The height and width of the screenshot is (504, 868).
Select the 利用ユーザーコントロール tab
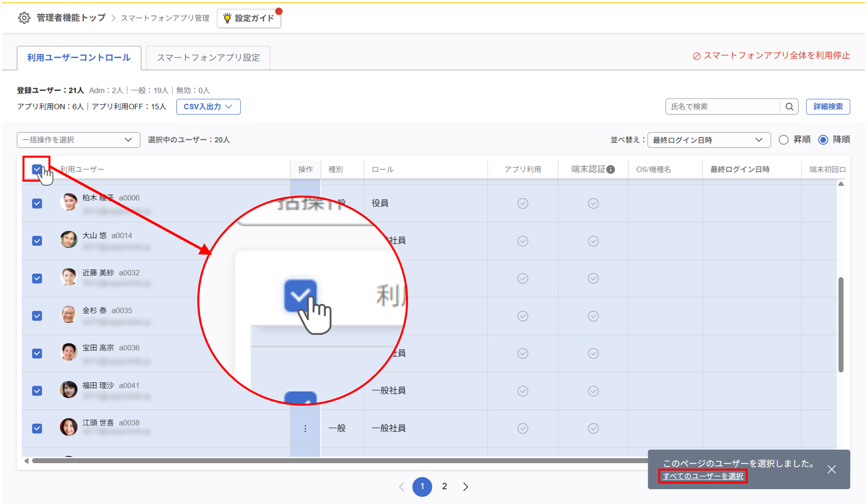tap(78, 58)
